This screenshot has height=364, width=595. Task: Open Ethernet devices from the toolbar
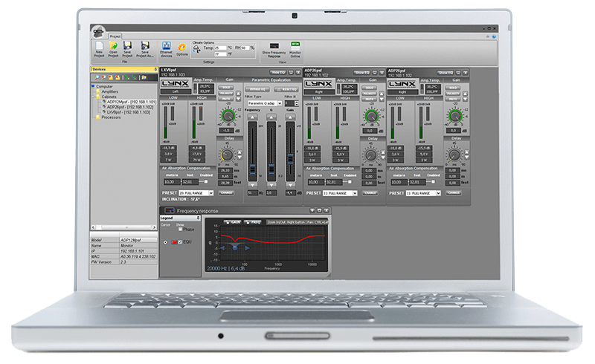[166, 46]
